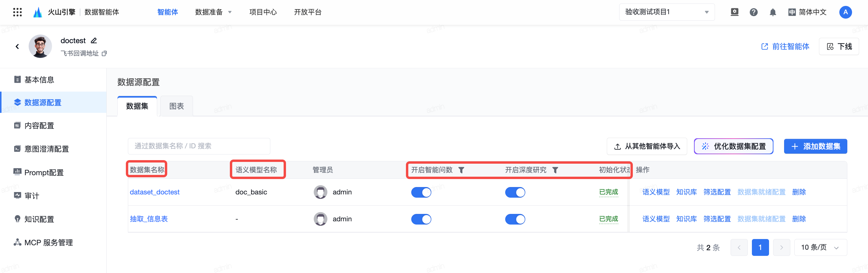868x273 pixels.
Task: Copy the 飞书回调地址 using copy icon
Action: (105, 53)
